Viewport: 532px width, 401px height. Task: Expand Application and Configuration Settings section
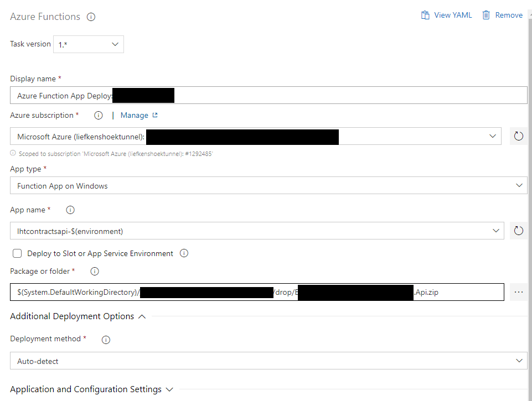click(91, 389)
